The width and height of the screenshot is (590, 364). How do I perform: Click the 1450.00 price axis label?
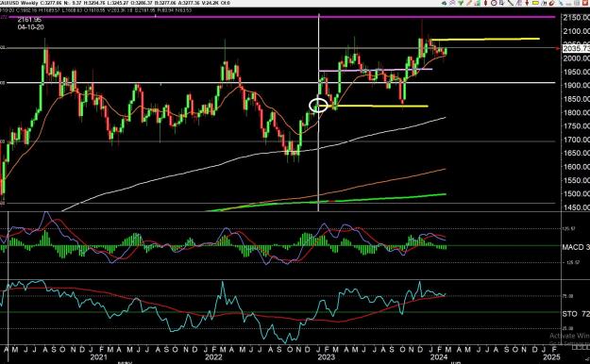point(576,207)
